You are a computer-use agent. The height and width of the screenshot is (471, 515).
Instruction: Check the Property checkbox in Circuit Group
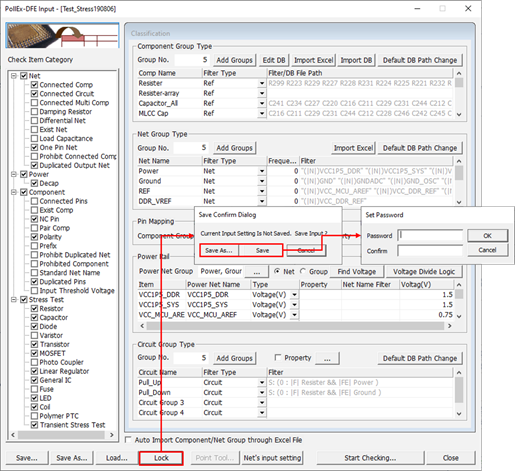pyautogui.click(x=278, y=358)
